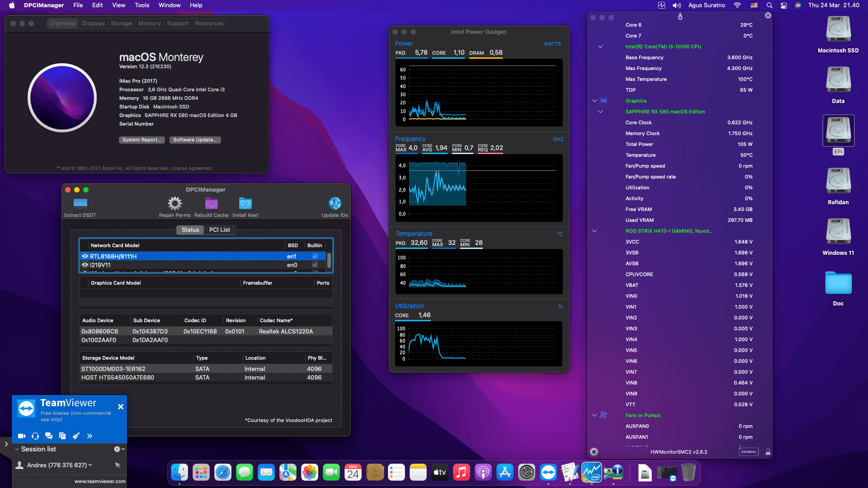Screen dimensions: 868x488
Task: Select Update IDs in DPCIManager
Action: coord(335,202)
